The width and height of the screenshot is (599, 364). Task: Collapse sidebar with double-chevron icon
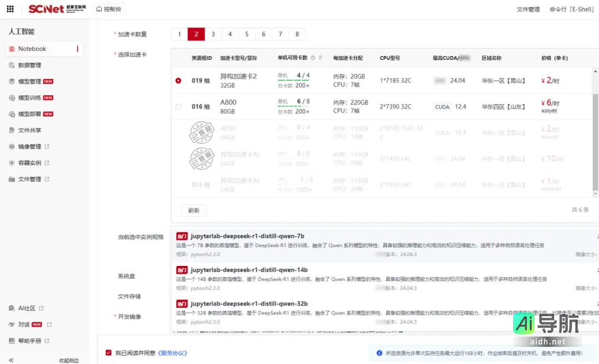[11, 360]
